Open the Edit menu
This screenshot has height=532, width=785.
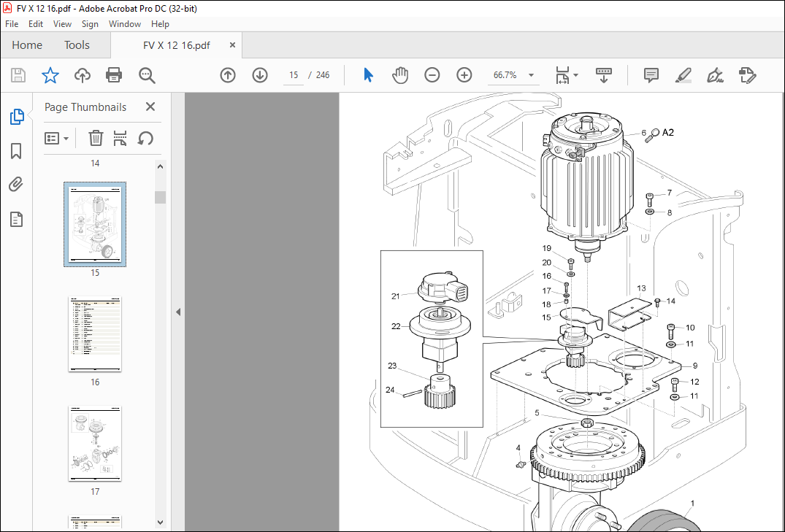click(36, 24)
